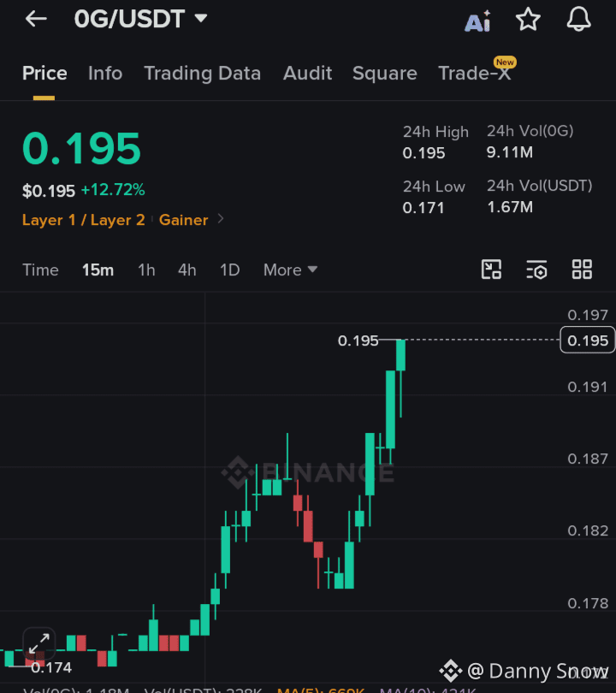Open the Audit tab
616x693 pixels.
click(x=307, y=73)
